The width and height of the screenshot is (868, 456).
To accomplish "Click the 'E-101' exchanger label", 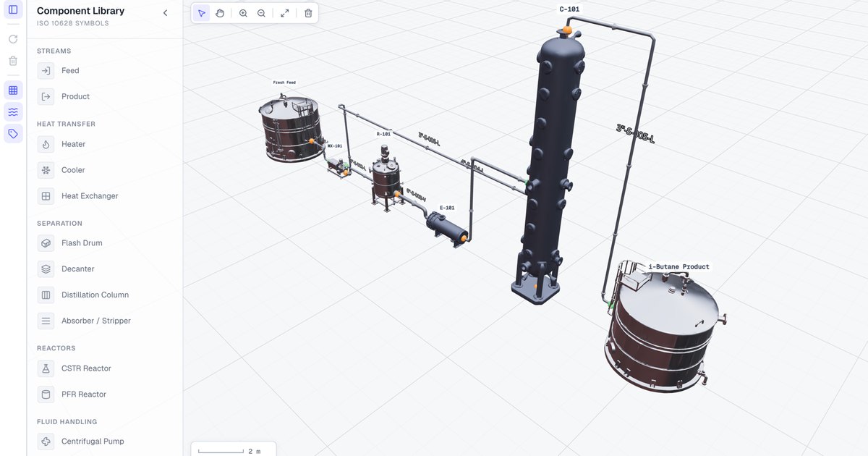I will click(x=447, y=208).
